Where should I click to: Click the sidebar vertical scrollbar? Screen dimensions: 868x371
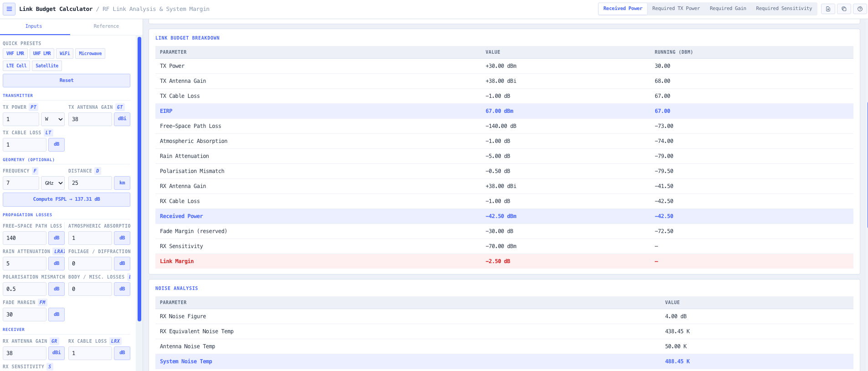click(x=139, y=179)
